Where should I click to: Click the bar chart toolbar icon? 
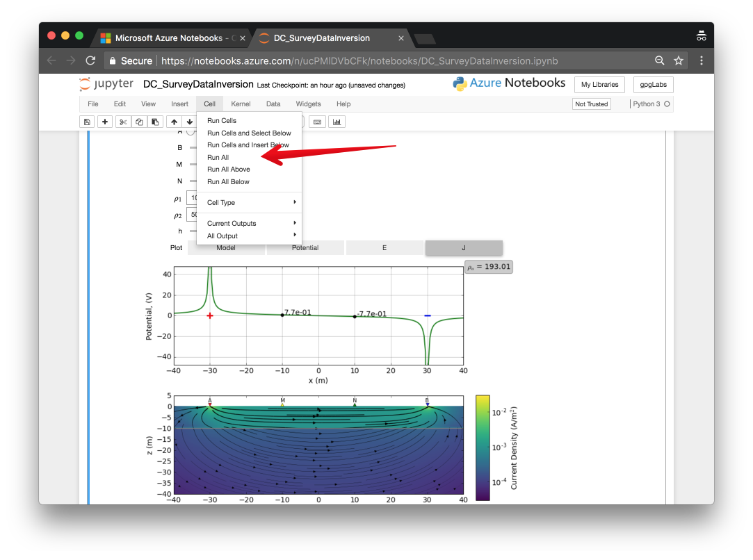coord(337,122)
